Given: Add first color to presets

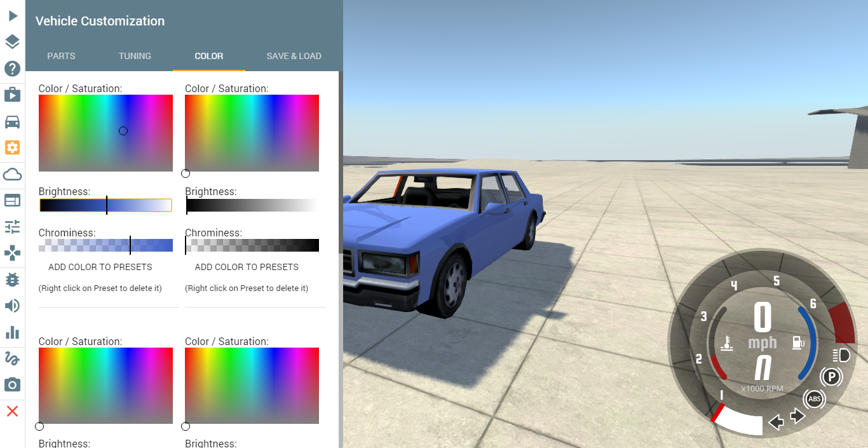Looking at the screenshot, I should [100, 267].
